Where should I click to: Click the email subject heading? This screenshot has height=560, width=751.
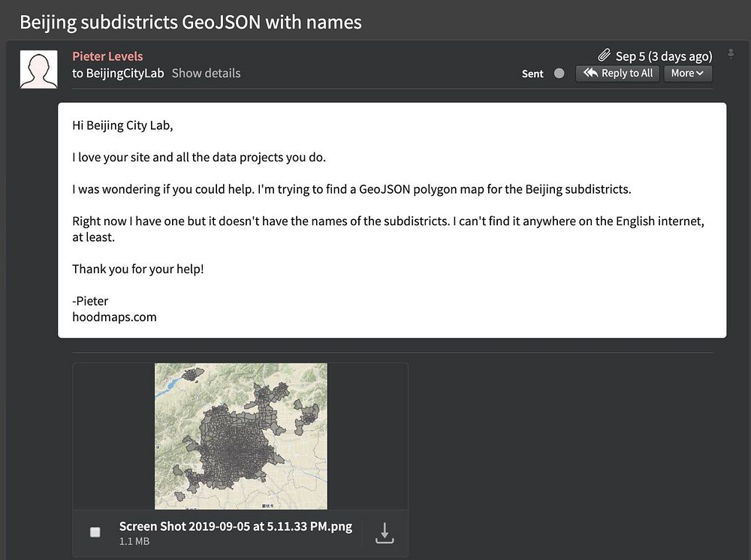[x=191, y=22]
